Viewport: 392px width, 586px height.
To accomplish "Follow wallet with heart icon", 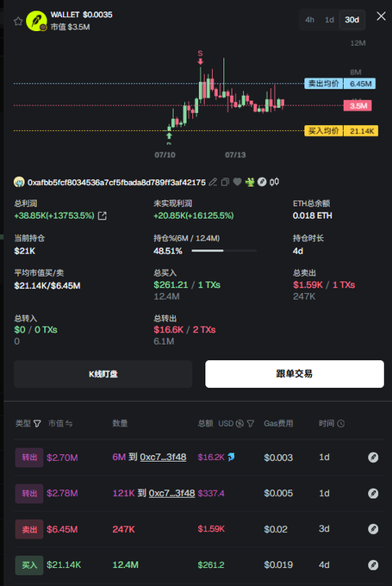I will (237, 182).
